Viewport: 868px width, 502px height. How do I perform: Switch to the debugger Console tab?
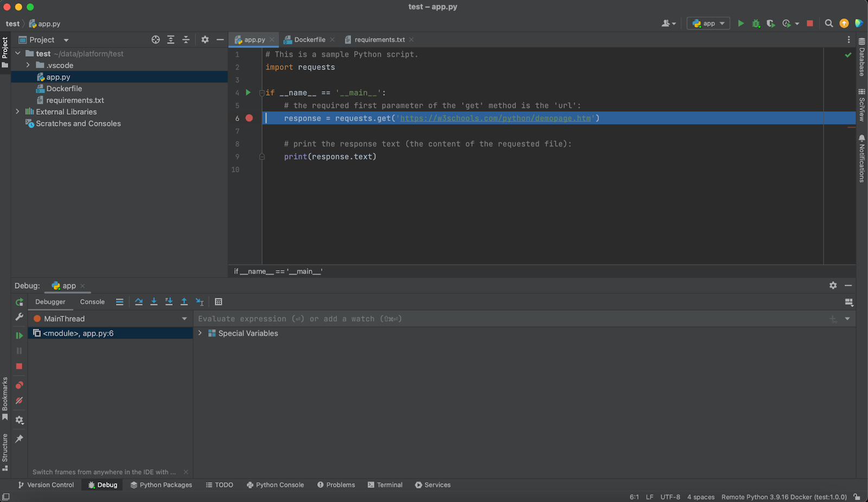(92, 302)
